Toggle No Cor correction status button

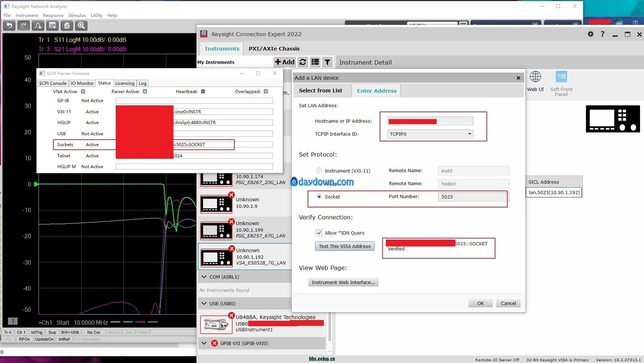tap(94, 332)
